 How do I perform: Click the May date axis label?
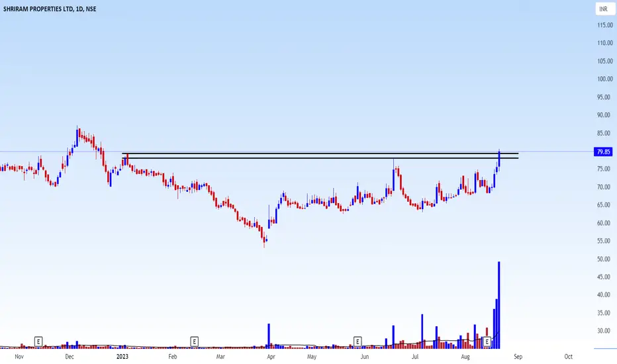(312, 357)
